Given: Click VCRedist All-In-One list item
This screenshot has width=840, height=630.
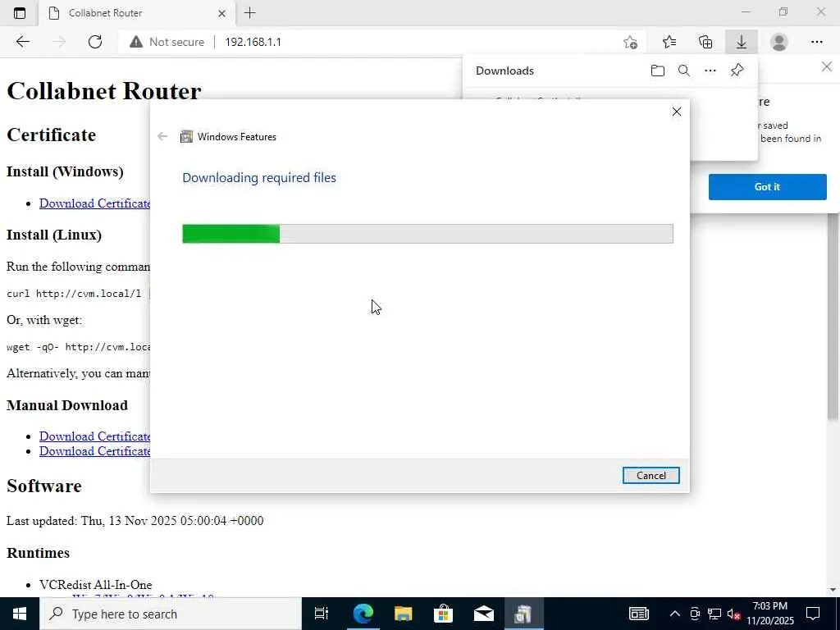Looking at the screenshot, I should [x=95, y=584].
